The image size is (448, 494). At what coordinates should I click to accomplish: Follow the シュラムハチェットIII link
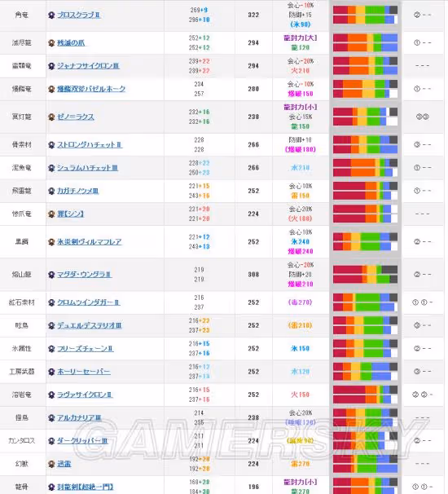pyautogui.click(x=87, y=168)
